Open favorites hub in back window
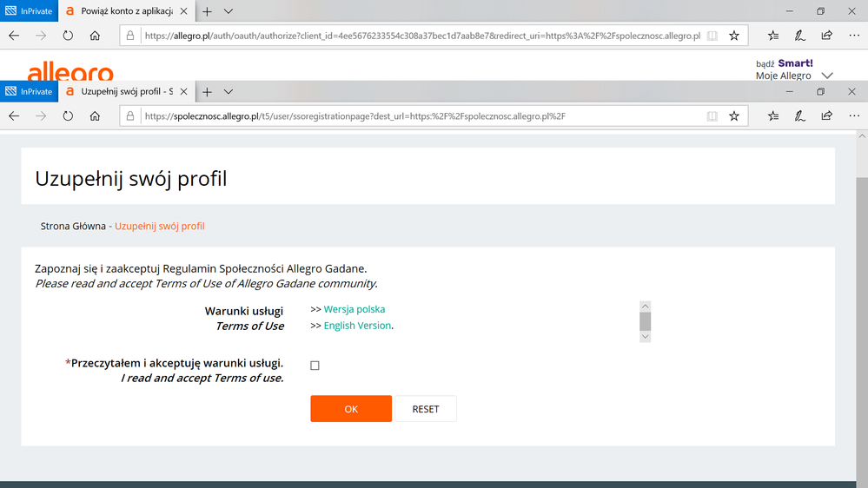 tap(773, 36)
